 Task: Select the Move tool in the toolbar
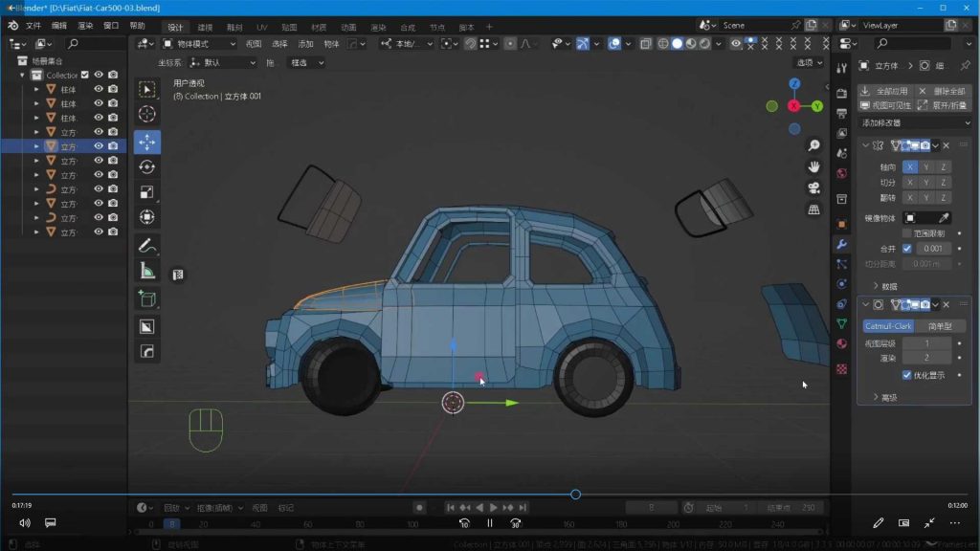pos(147,143)
